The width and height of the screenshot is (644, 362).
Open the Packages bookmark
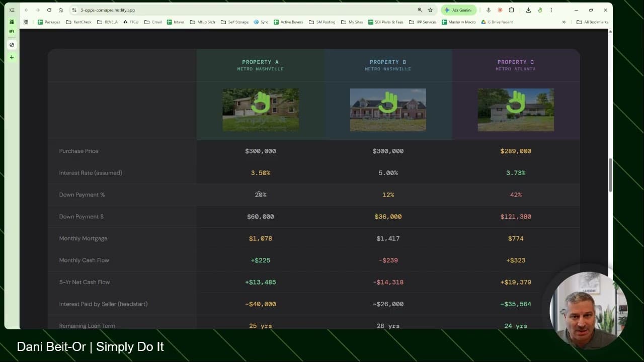coord(49,22)
